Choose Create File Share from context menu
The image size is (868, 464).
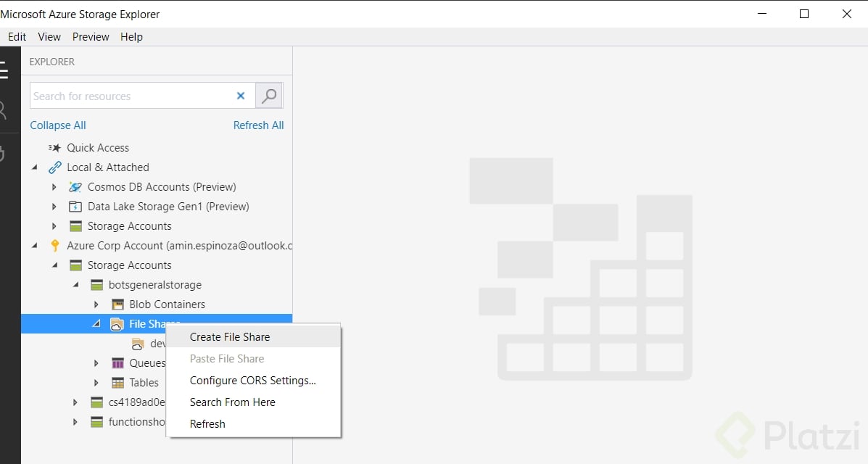coord(254,336)
